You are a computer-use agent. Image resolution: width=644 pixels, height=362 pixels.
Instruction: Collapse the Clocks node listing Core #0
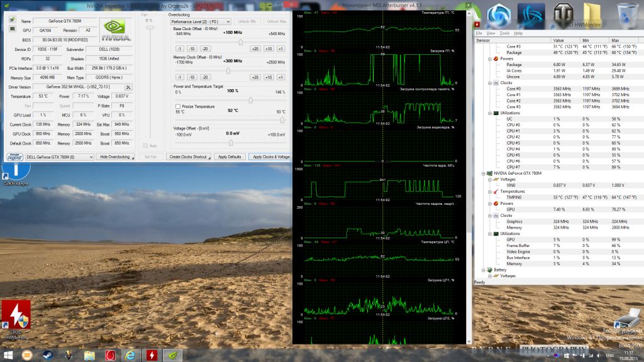(x=490, y=83)
